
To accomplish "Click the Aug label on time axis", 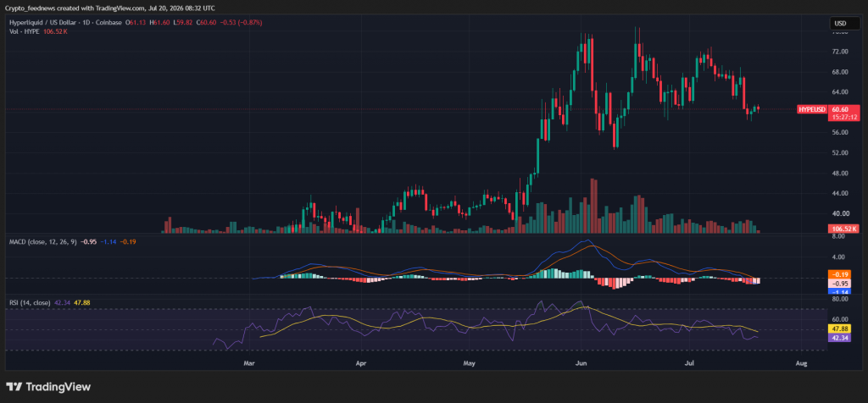I will coord(800,363).
